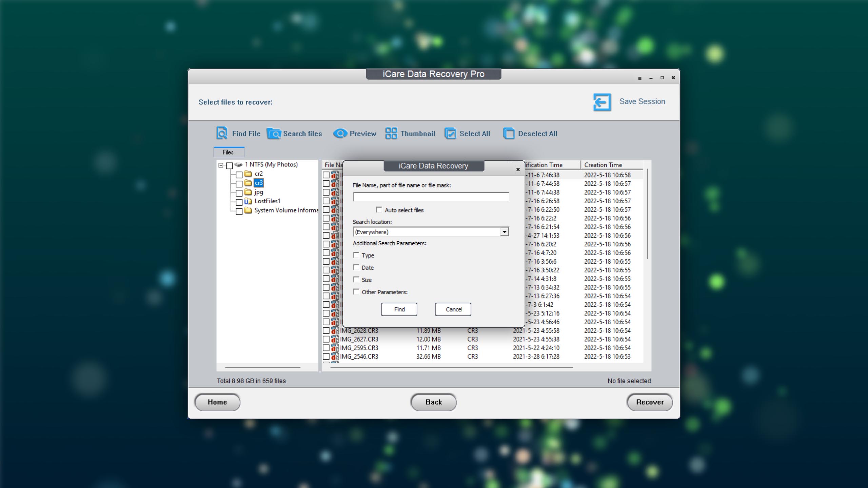Open the main window menu icon
The width and height of the screenshot is (868, 488).
pyautogui.click(x=640, y=78)
